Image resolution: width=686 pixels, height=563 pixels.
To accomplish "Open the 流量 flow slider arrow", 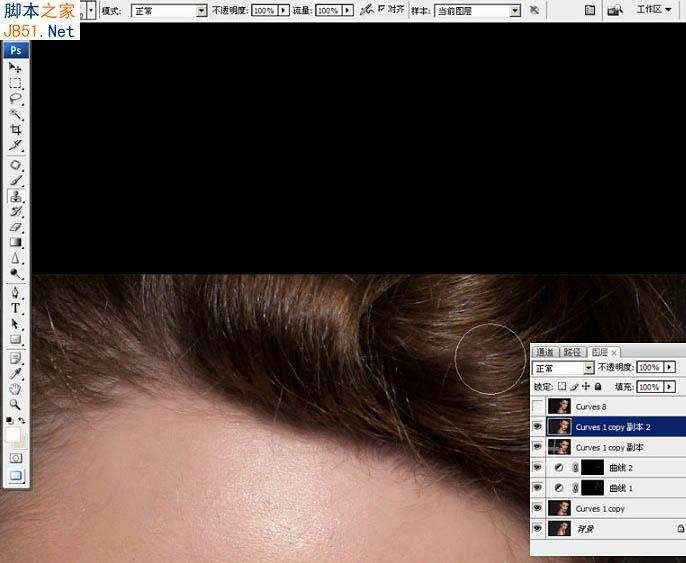I will tap(348, 10).
